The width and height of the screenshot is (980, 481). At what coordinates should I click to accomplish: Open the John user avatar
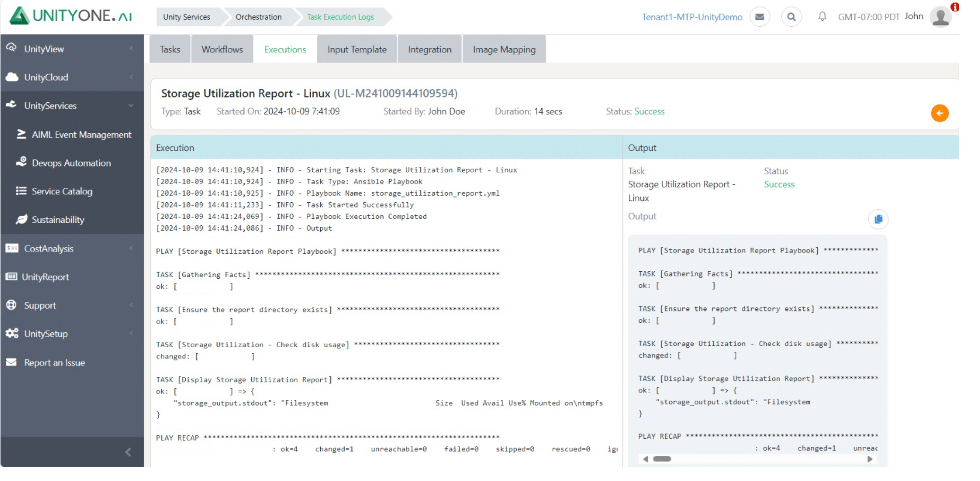pyautogui.click(x=941, y=17)
